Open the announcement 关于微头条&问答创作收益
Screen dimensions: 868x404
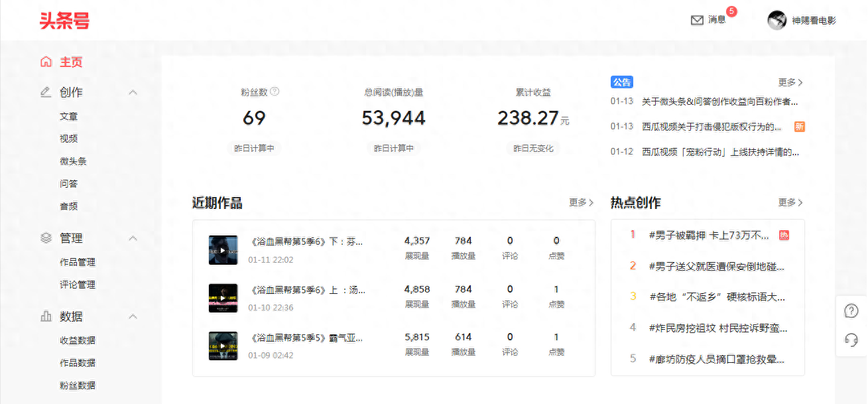click(x=719, y=101)
